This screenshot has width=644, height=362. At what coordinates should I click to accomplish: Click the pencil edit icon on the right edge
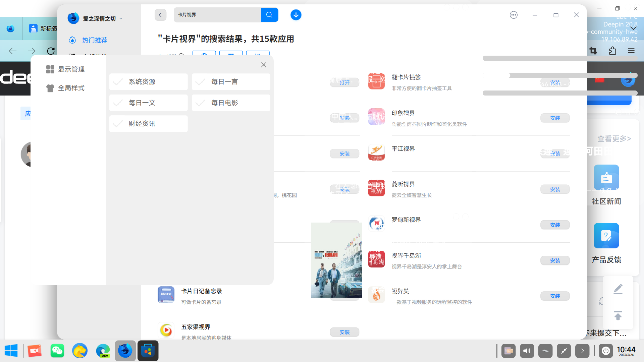point(618,289)
